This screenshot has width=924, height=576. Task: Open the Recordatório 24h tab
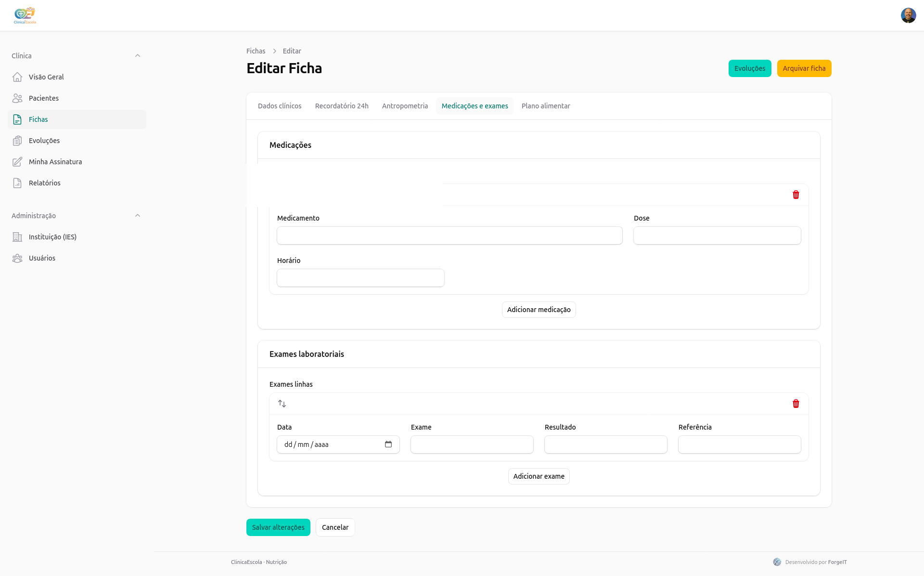point(342,106)
